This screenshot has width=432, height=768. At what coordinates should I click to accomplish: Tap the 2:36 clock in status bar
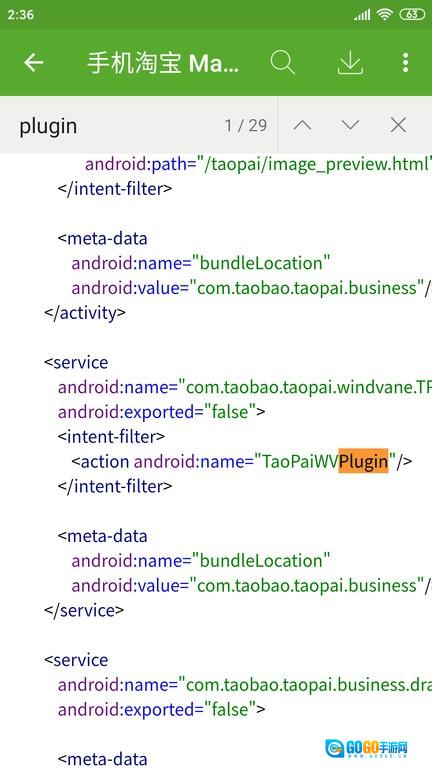tap(21, 15)
